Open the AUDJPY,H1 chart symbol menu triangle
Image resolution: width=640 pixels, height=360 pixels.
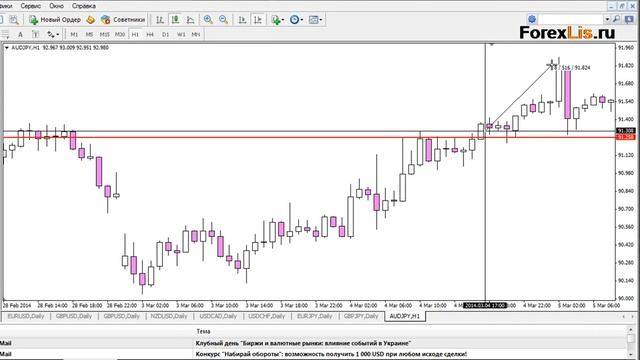7,48
